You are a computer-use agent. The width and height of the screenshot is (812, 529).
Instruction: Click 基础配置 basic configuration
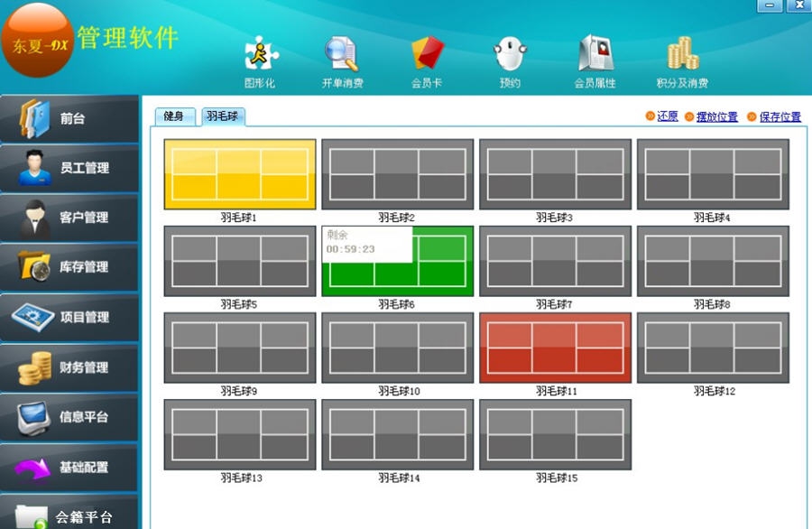pyautogui.click(x=69, y=467)
